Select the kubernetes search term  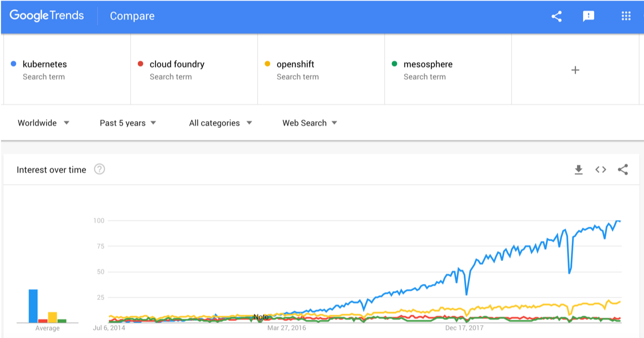(x=45, y=64)
